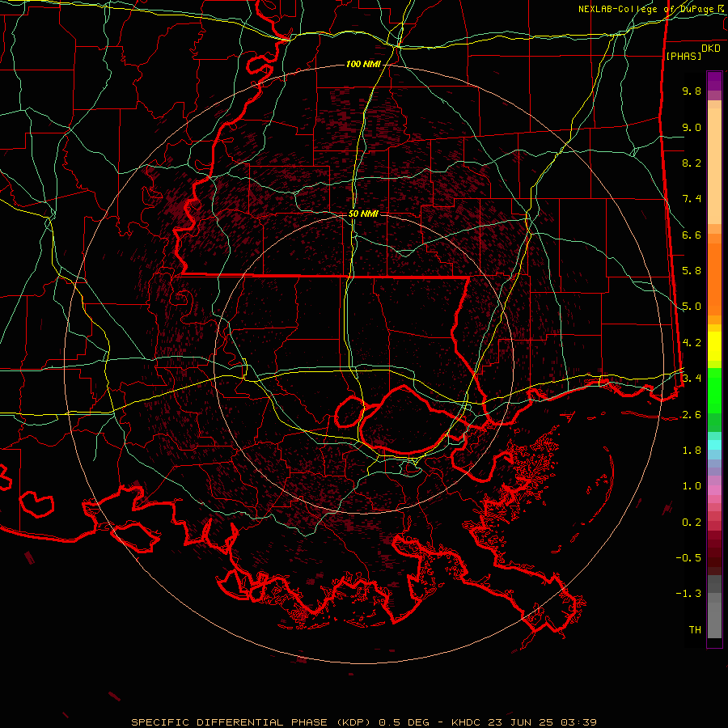728x728 pixels.
Task: Click the bright green band of the color scale
Action: pyautogui.click(x=714, y=390)
